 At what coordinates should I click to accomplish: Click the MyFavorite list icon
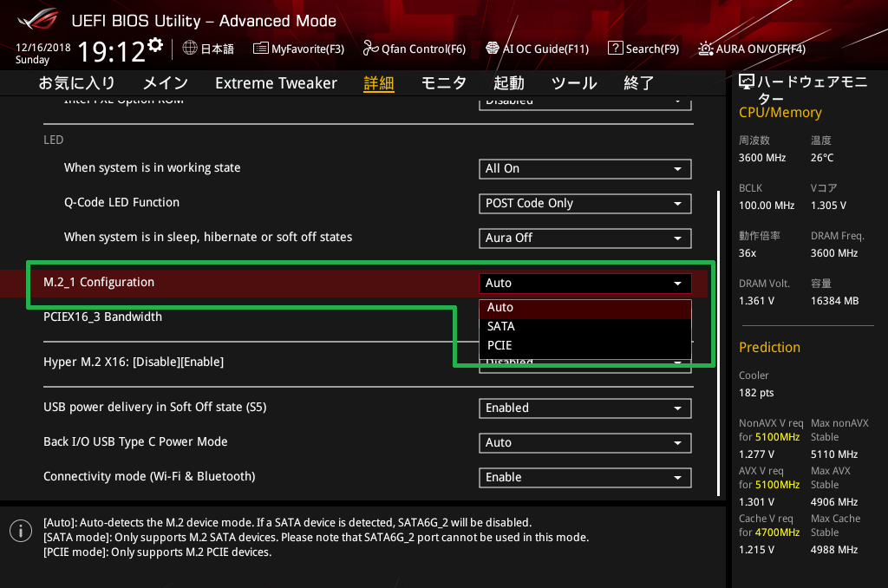pos(260,49)
